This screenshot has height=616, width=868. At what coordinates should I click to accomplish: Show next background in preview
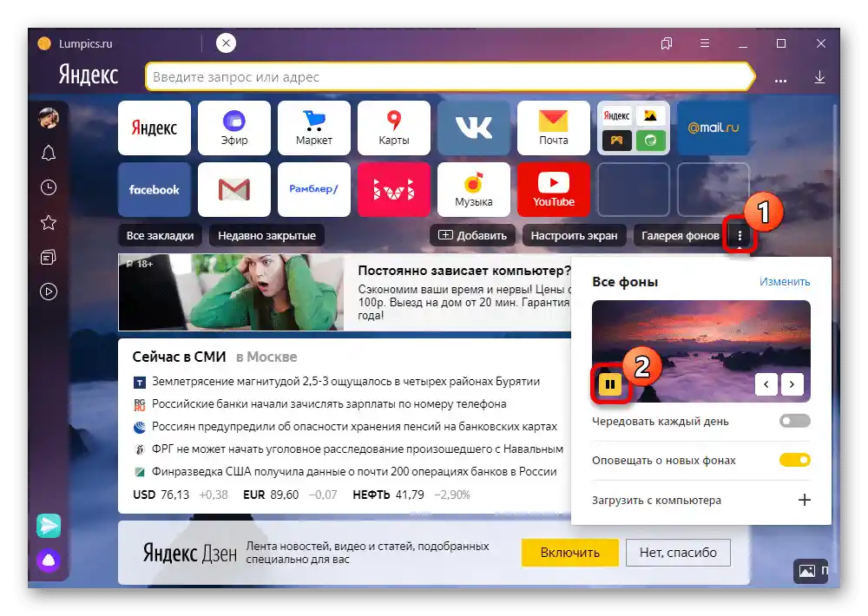tap(792, 384)
